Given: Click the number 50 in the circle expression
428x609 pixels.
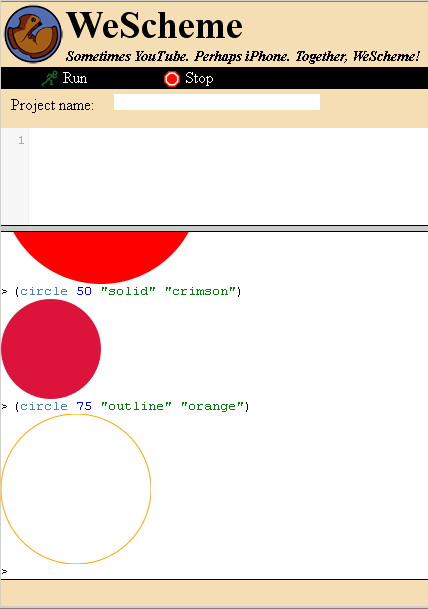Looking at the screenshot, I should (x=84, y=291).
